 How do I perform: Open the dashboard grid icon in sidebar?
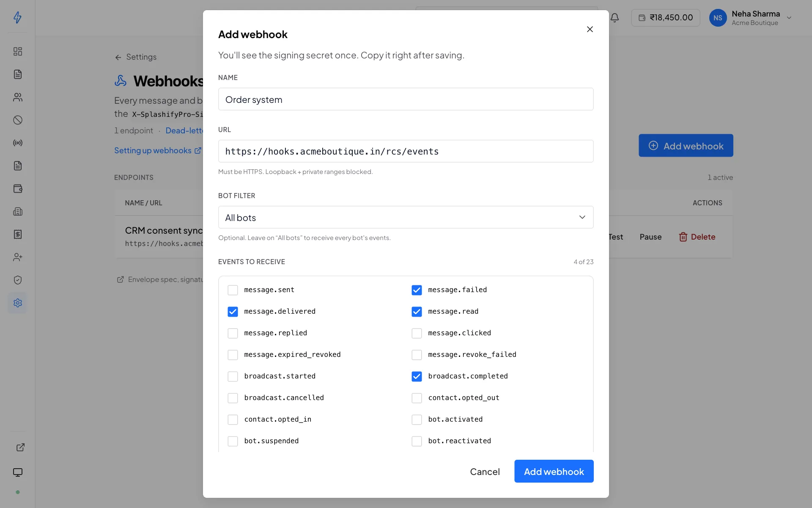click(18, 52)
